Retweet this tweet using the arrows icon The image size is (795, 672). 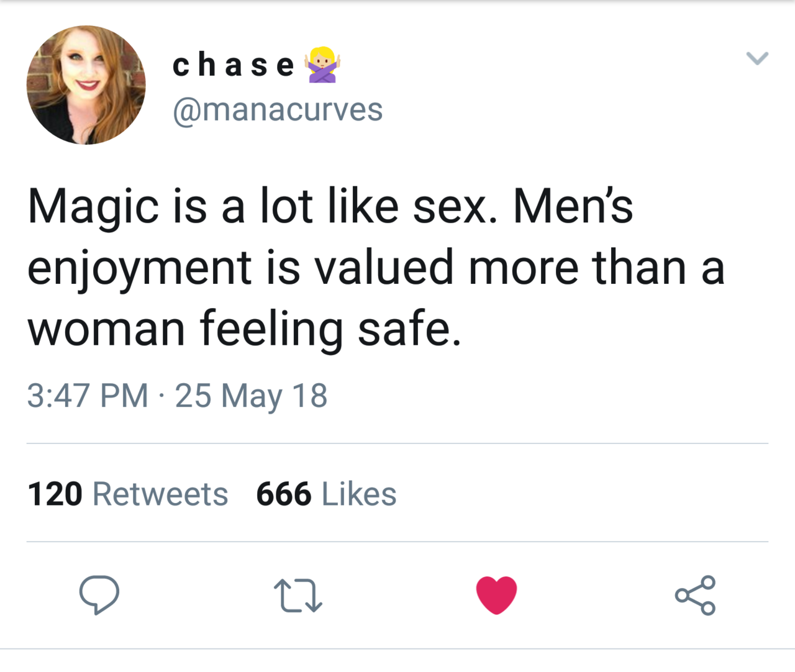[x=298, y=596]
